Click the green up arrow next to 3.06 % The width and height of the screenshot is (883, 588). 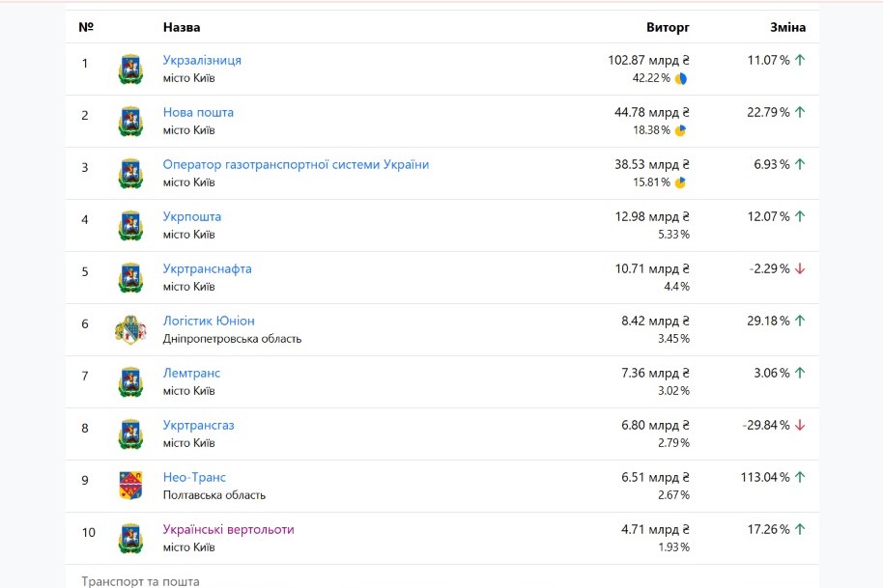point(800,373)
